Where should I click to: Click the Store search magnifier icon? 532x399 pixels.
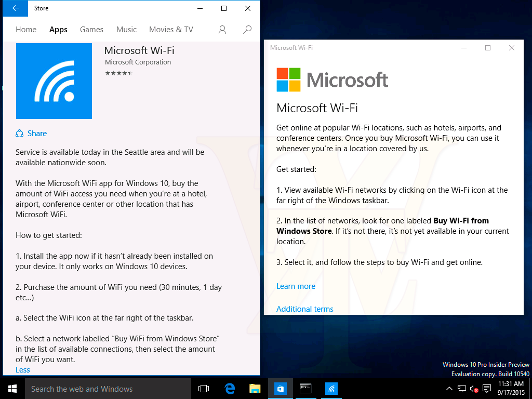click(x=248, y=30)
